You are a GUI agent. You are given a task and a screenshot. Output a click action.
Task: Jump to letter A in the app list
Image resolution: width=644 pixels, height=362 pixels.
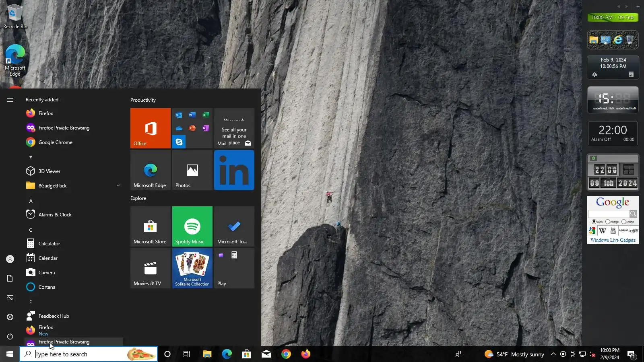[x=31, y=201]
